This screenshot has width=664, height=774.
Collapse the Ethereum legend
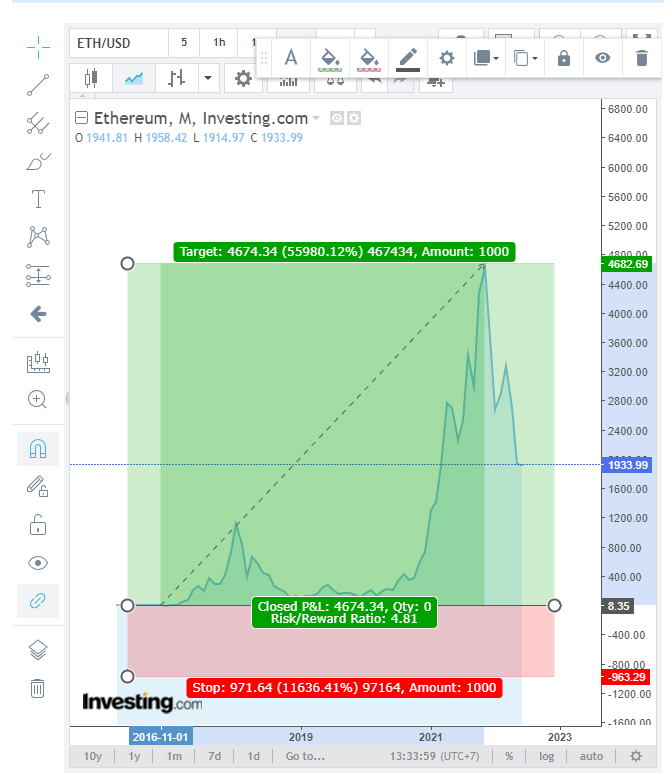coord(81,118)
